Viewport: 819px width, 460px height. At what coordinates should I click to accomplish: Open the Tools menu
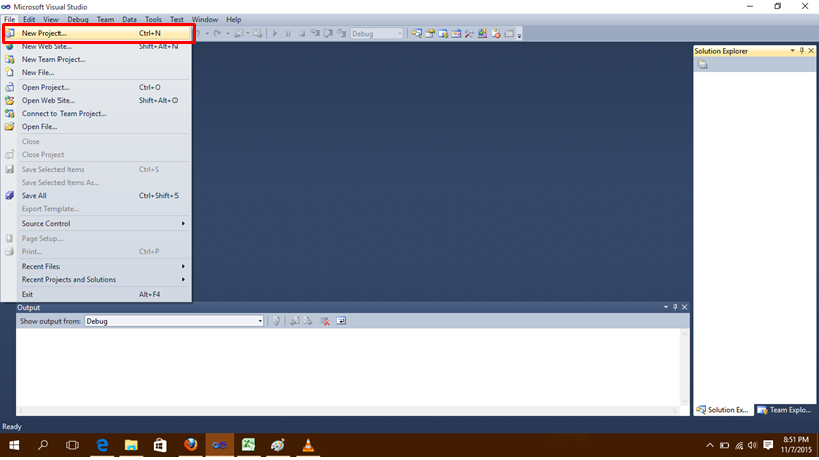coord(153,19)
